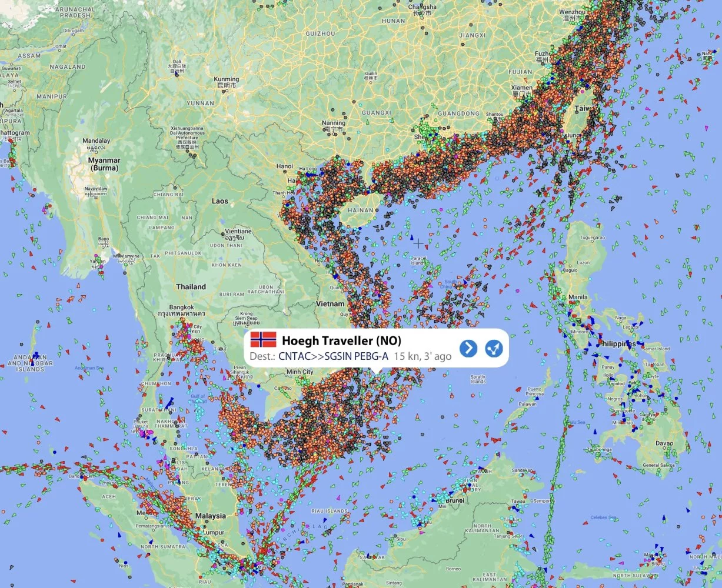Screen dimensions: 722x588
Task: Click the Thailand country label
Action: click(x=191, y=287)
